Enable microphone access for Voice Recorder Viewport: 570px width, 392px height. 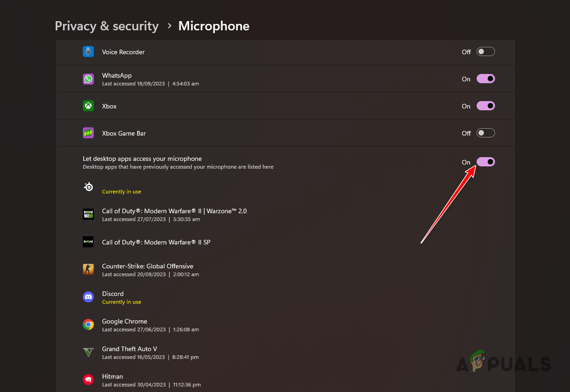[x=485, y=51]
